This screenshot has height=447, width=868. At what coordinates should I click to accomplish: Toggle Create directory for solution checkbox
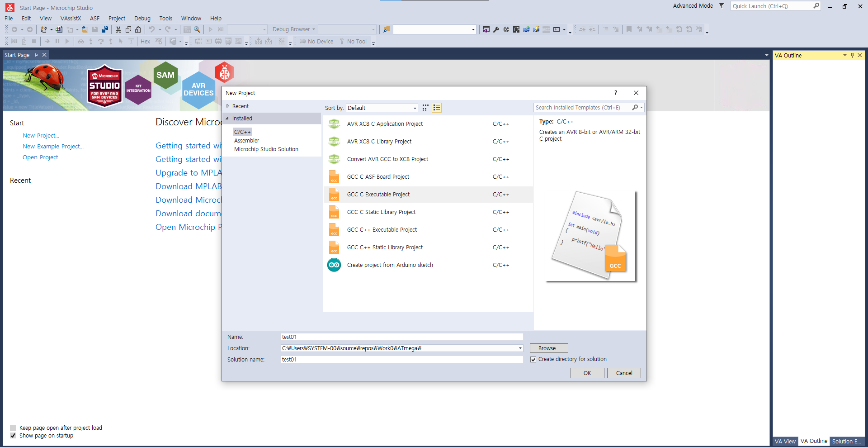[x=533, y=359]
